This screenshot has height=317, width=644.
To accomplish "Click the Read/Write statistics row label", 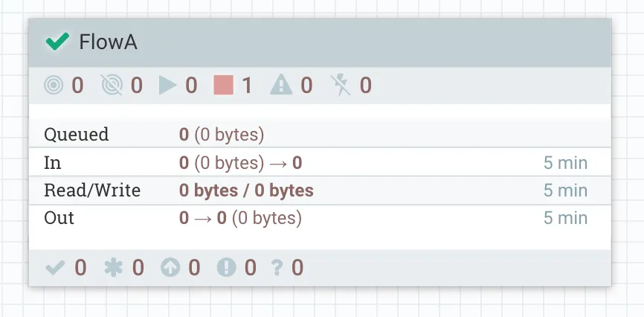I will [x=92, y=190].
